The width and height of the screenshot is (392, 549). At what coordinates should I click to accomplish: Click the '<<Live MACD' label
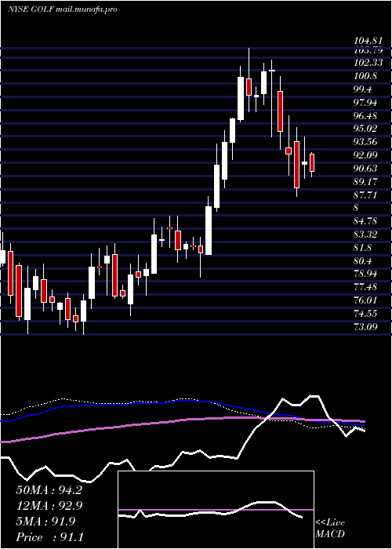(x=330, y=528)
